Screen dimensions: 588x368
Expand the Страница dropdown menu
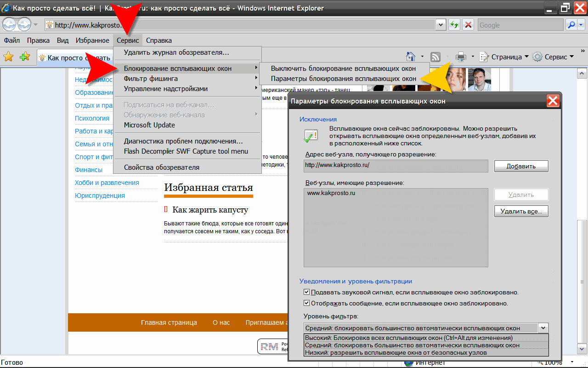pos(526,57)
